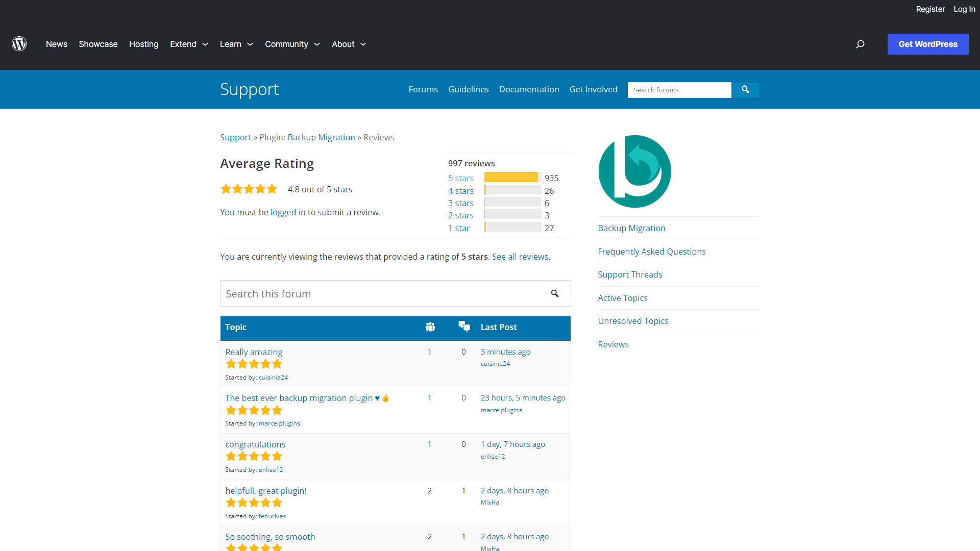Go to the Documentation menu item
The image size is (980, 551).
529,89
